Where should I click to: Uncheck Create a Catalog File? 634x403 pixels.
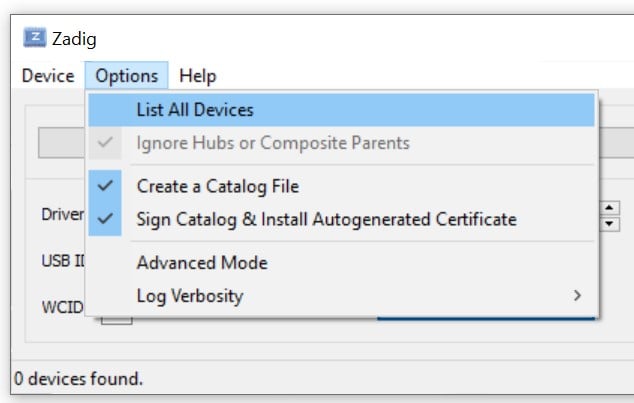(217, 186)
